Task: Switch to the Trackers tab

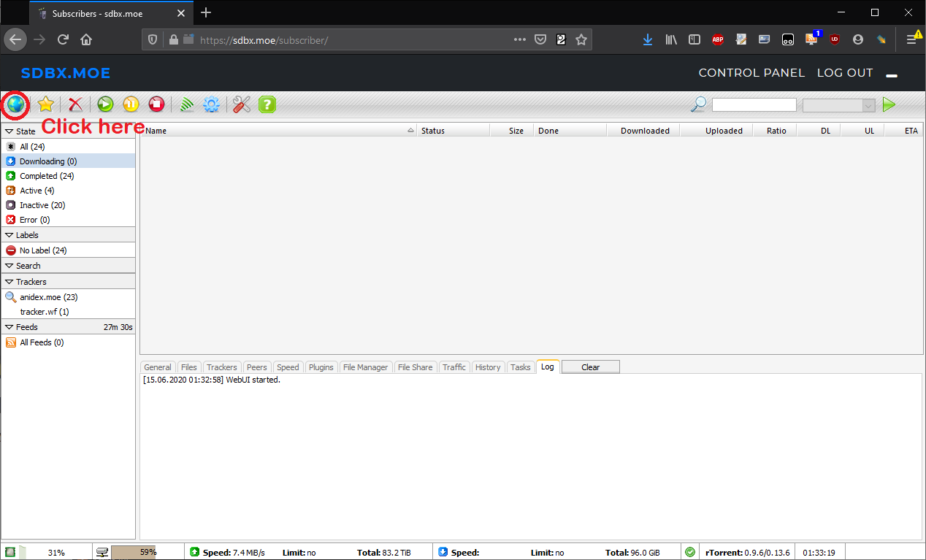Action: pyautogui.click(x=222, y=367)
